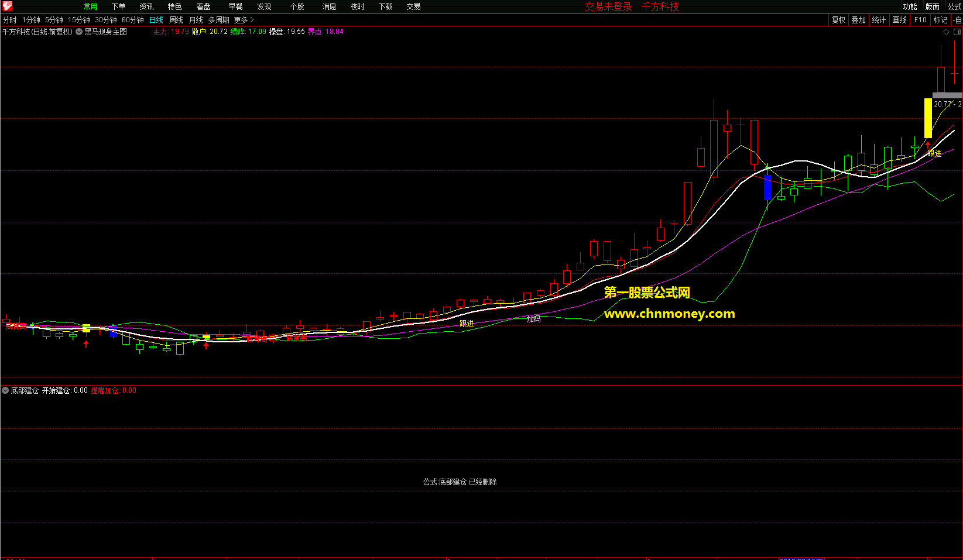Open F10 company info
This screenshot has height=560, width=963.
pyautogui.click(x=920, y=20)
